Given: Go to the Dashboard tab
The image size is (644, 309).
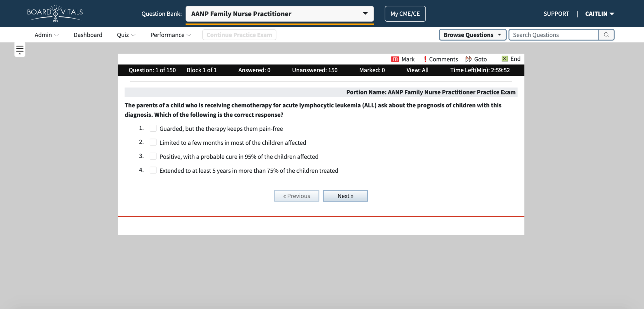Looking at the screenshot, I should coord(88,35).
